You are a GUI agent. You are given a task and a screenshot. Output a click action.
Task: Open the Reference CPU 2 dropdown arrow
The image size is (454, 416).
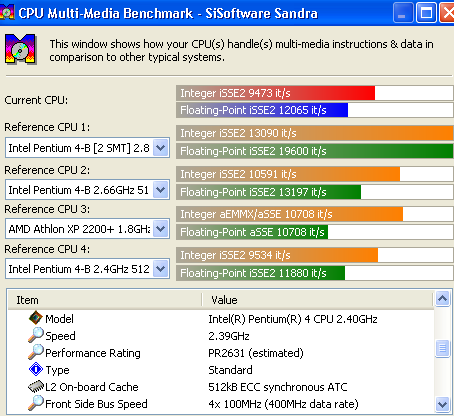click(161, 190)
